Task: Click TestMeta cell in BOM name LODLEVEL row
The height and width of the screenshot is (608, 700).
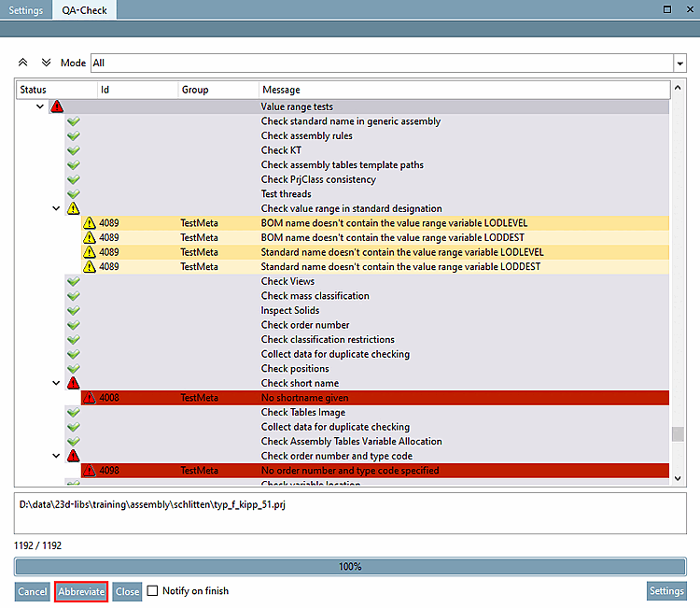Action: click(x=199, y=223)
